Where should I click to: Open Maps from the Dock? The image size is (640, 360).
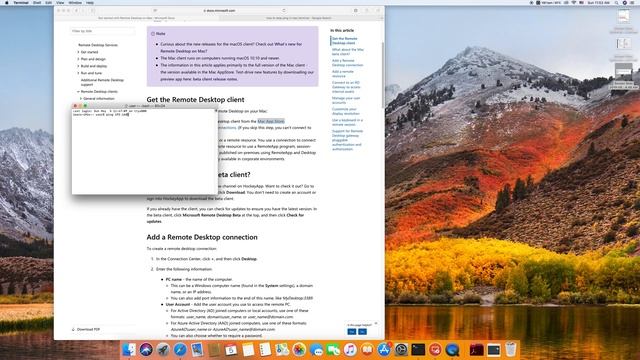(282, 350)
